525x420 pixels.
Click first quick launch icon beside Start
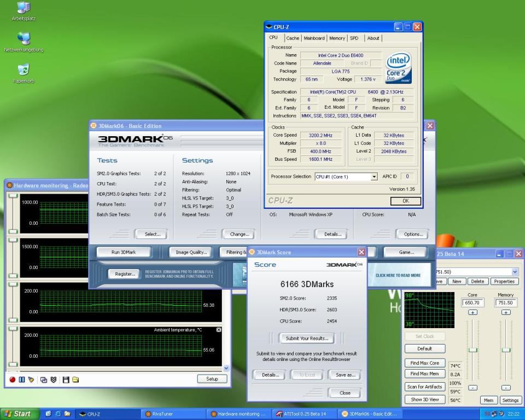pos(48,414)
